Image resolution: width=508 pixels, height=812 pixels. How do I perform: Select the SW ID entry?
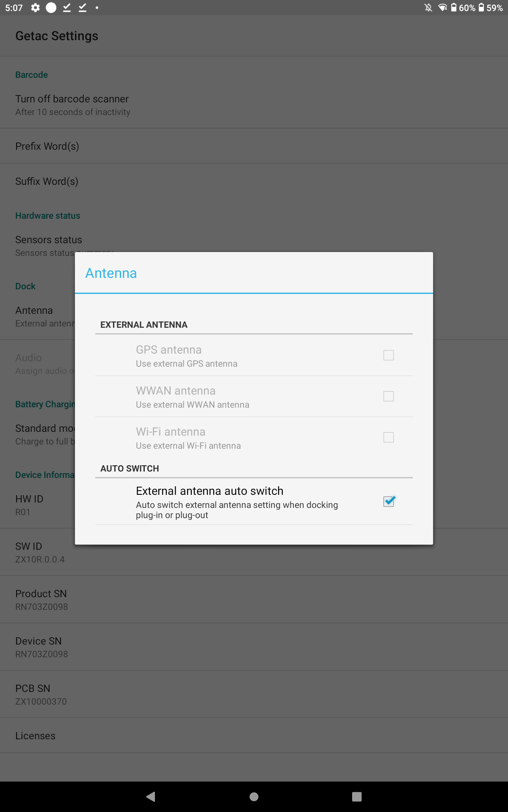(254, 552)
